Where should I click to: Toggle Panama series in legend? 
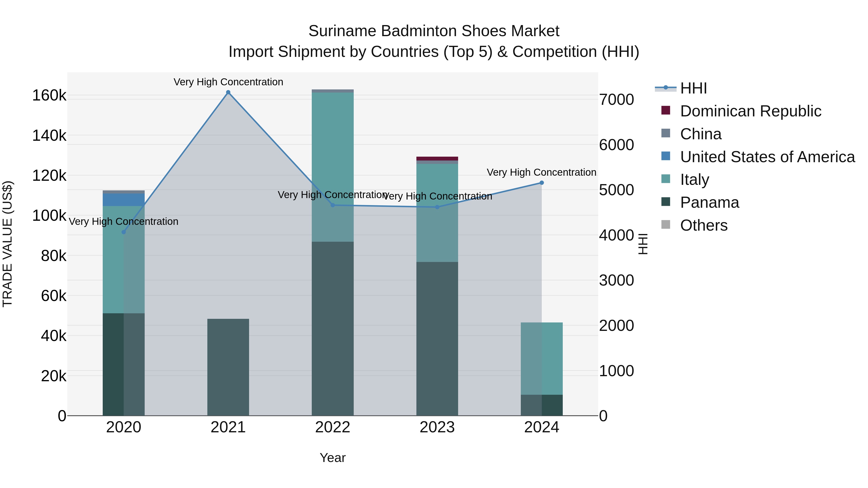point(700,202)
